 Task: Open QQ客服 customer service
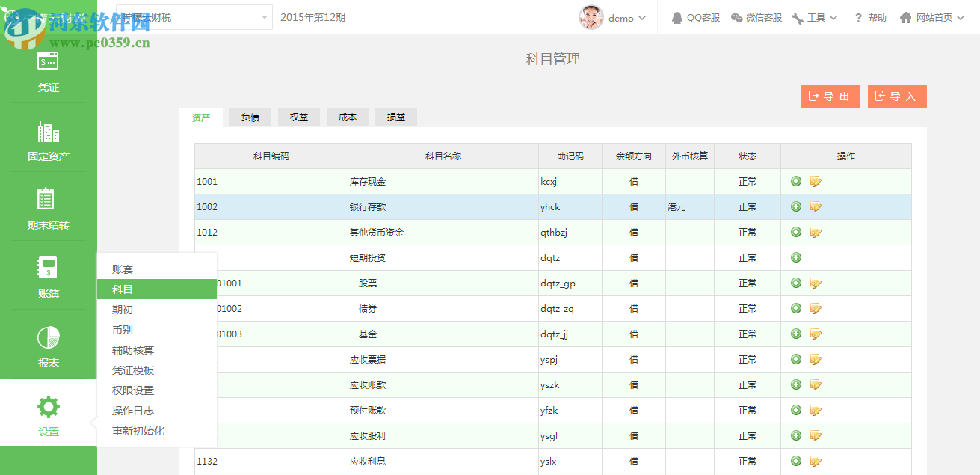695,16
